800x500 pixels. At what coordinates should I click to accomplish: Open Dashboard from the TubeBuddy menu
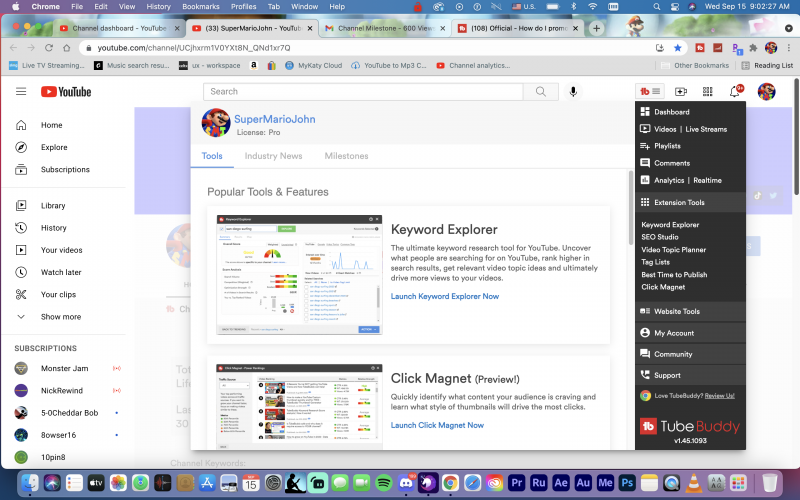click(x=672, y=112)
